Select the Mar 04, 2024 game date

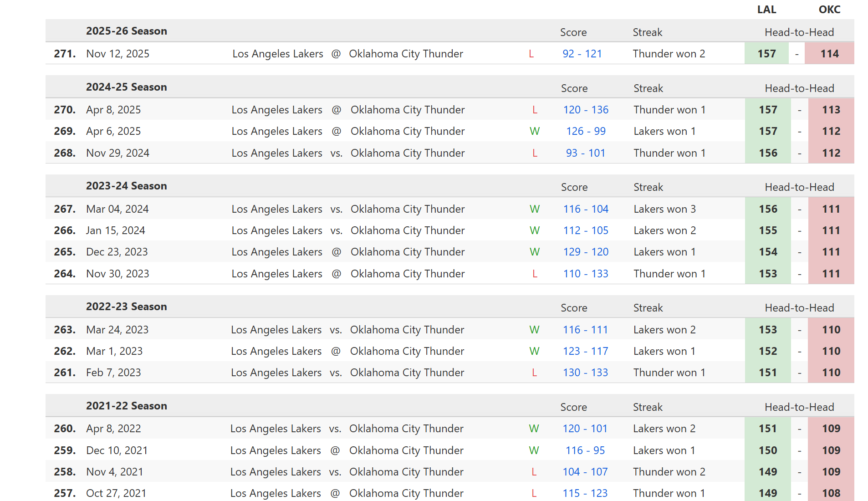(117, 209)
